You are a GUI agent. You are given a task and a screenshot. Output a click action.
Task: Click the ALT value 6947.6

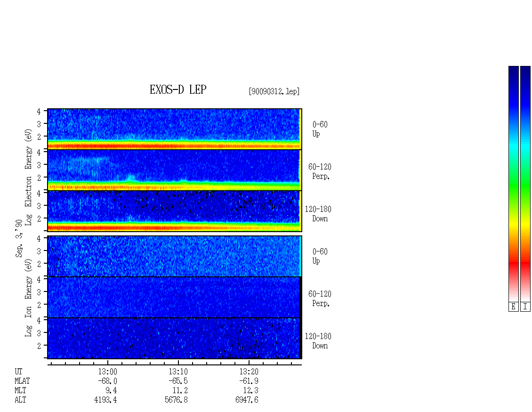[247, 400]
